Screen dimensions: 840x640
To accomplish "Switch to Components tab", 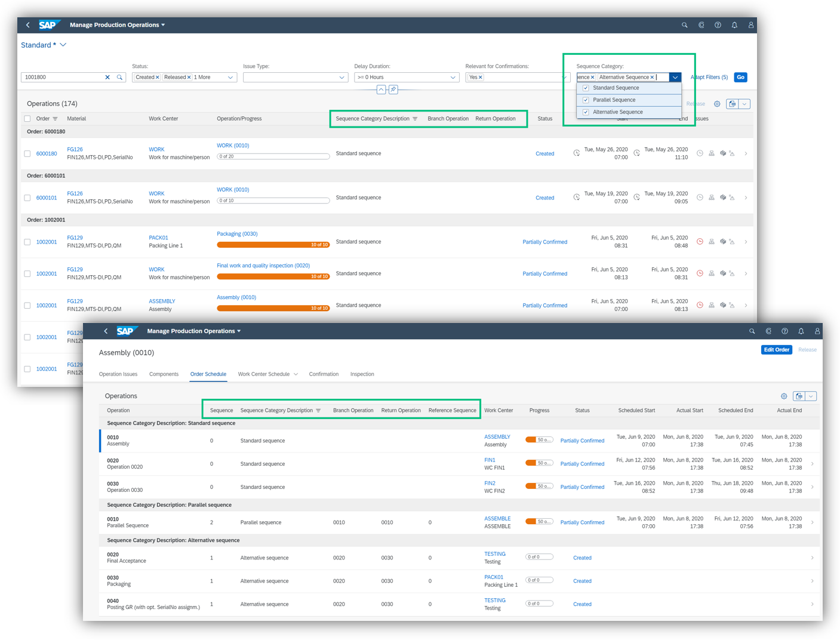I will click(x=164, y=374).
